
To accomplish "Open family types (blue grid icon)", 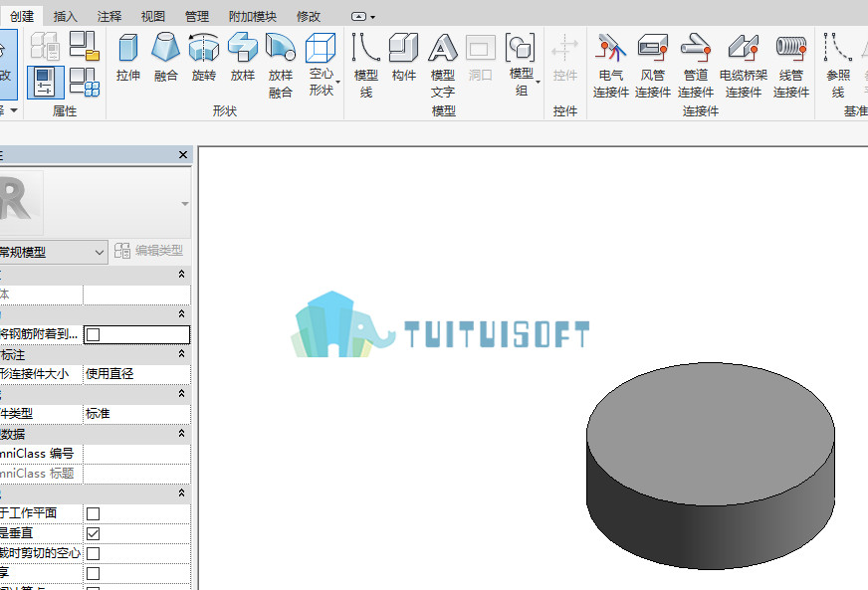I will (x=85, y=82).
